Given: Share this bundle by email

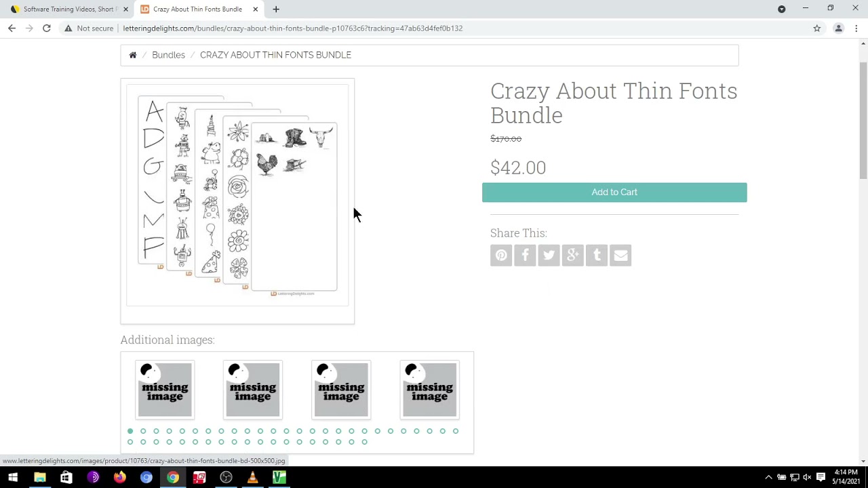Looking at the screenshot, I should (x=620, y=256).
